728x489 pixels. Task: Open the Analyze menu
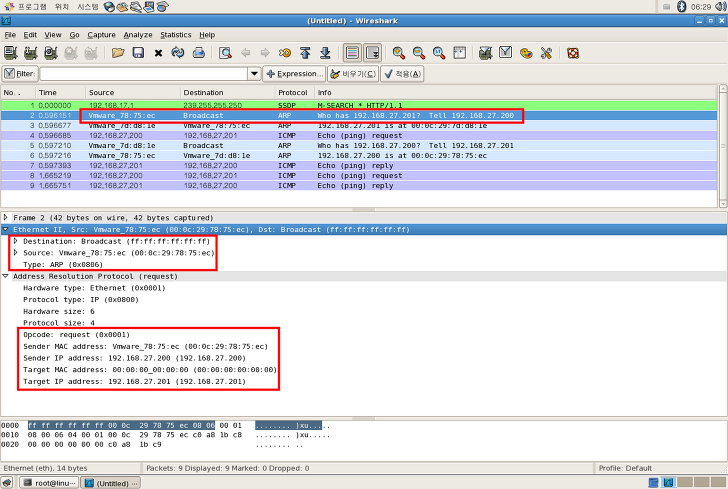(x=138, y=35)
